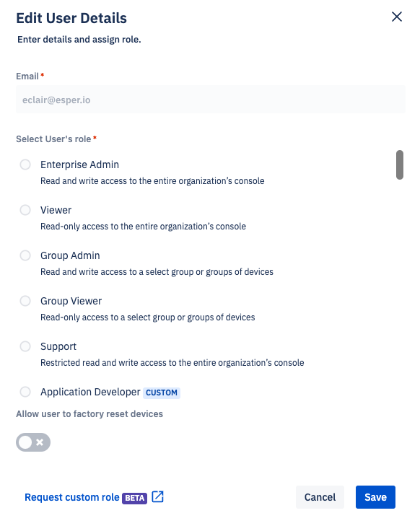This screenshot has height=513, width=420.
Task: Click the Enterprise Admin role label text
Action: [79, 165]
